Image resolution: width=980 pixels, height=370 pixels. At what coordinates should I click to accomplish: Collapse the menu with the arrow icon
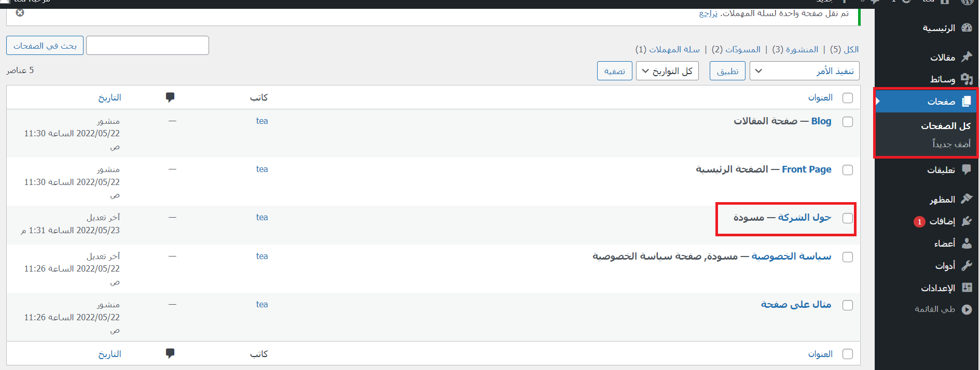[x=967, y=309]
